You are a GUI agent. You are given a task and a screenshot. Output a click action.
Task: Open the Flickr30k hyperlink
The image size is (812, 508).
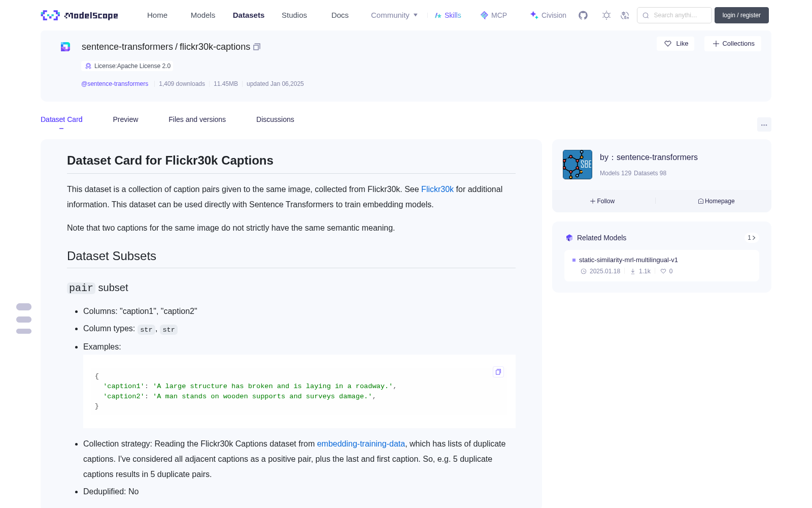coord(437,189)
